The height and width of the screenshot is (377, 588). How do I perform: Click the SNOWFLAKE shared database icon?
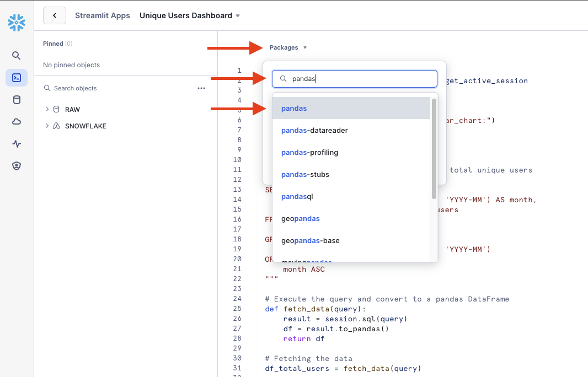point(56,126)
